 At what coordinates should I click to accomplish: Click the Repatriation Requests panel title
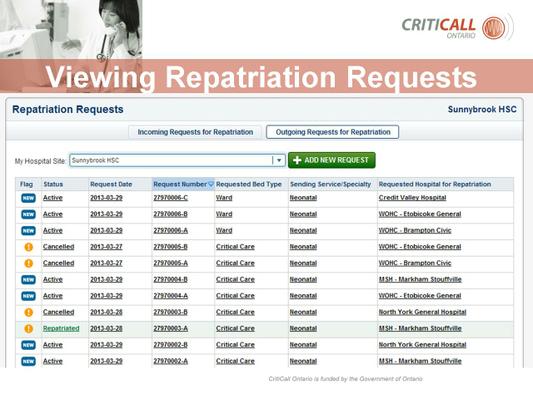[68, 109]
